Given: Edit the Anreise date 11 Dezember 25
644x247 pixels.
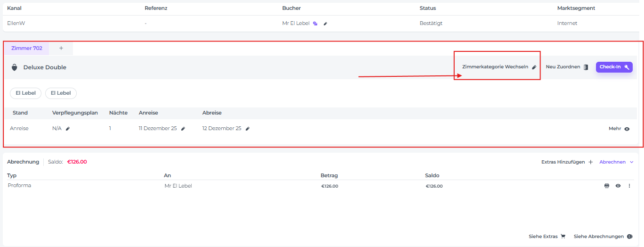Looking at the screenshot, I should 183,129.
